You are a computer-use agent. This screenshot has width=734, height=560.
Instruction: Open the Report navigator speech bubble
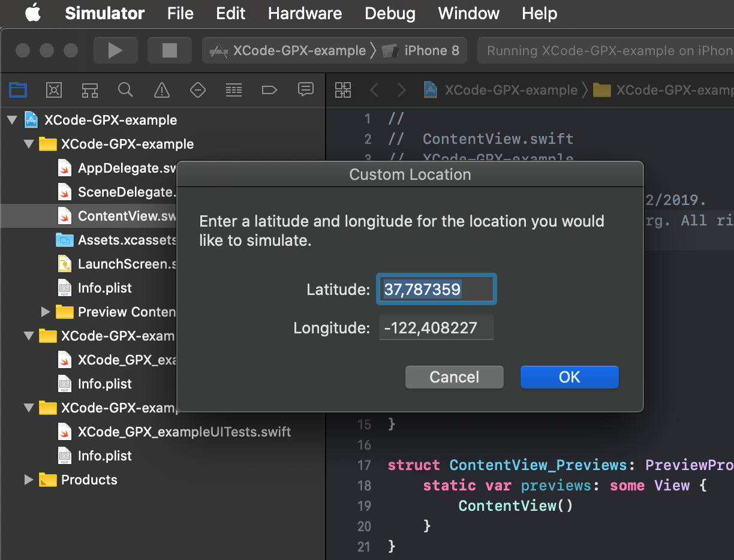(306, 90)
